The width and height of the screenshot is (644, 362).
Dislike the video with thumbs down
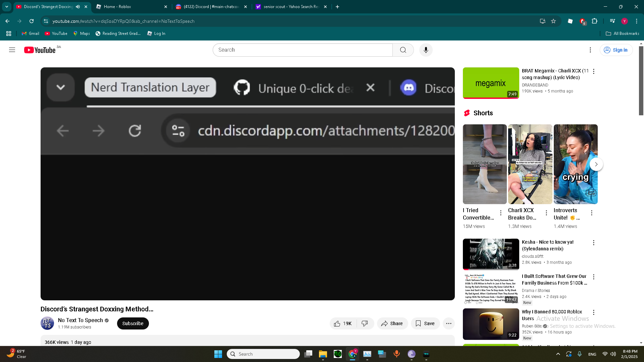pyautogui.click(x=365, y=323)
